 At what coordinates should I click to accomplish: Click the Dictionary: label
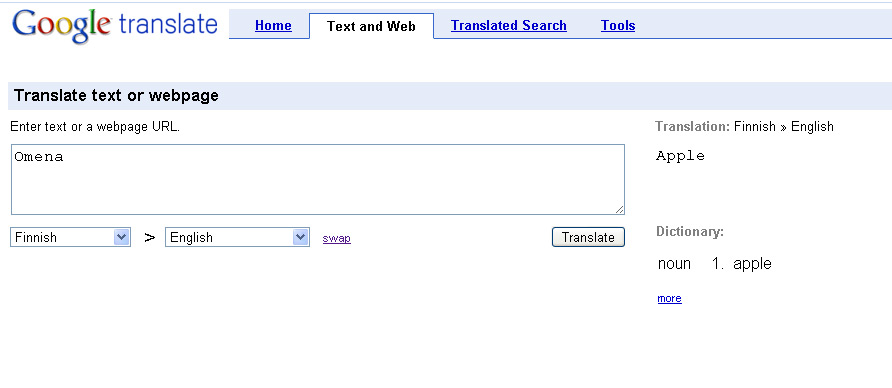click(x=690, y=232)
